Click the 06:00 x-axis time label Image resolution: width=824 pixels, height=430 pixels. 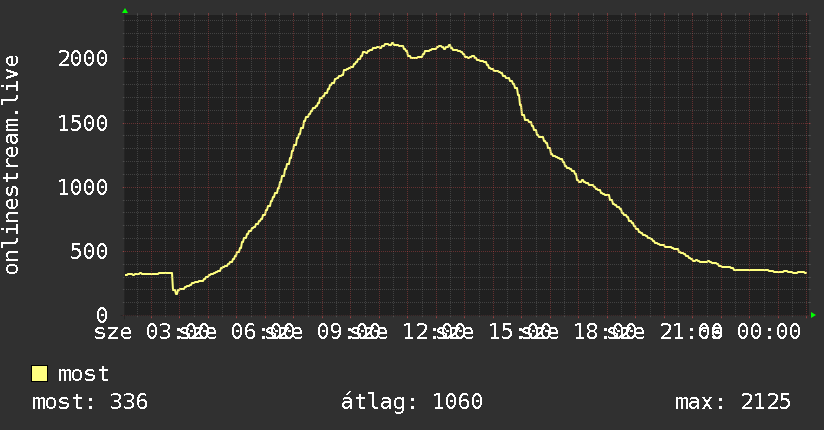tap(262, 332)
